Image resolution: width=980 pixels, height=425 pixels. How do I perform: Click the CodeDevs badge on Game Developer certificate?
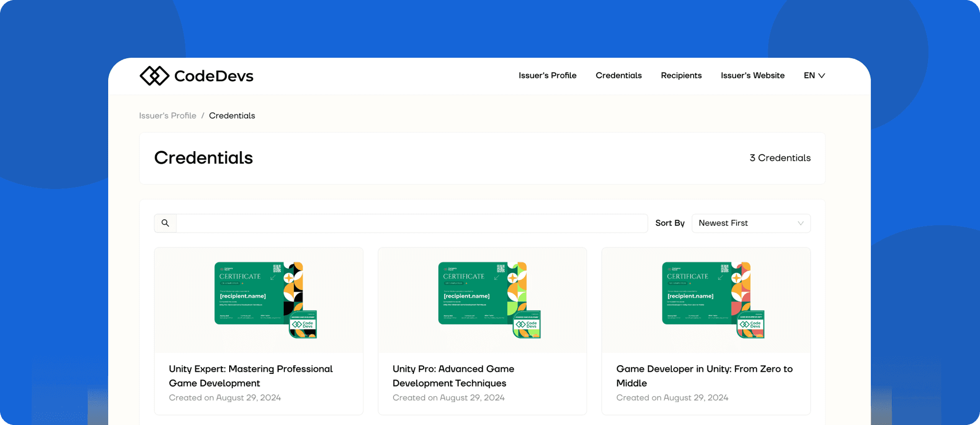[750, 324]
